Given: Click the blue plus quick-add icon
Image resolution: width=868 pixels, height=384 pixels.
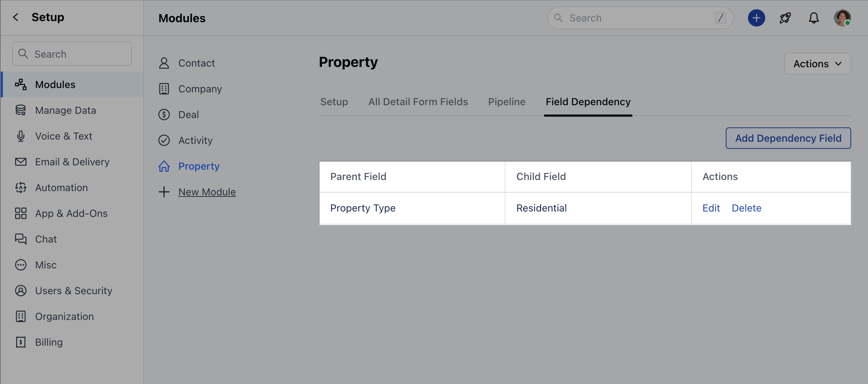Looking at the screenshot, I should pos(756,18).
